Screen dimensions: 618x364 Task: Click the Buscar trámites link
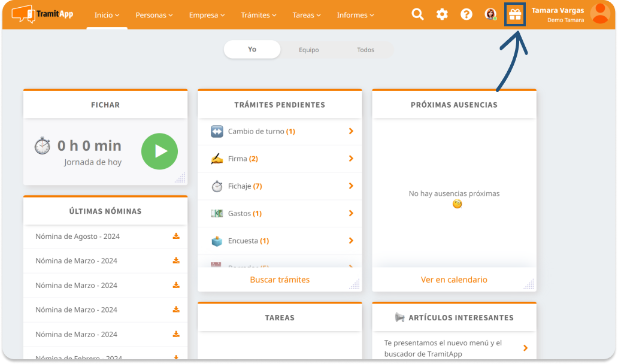pyautogui.click(x=280, y=280)
